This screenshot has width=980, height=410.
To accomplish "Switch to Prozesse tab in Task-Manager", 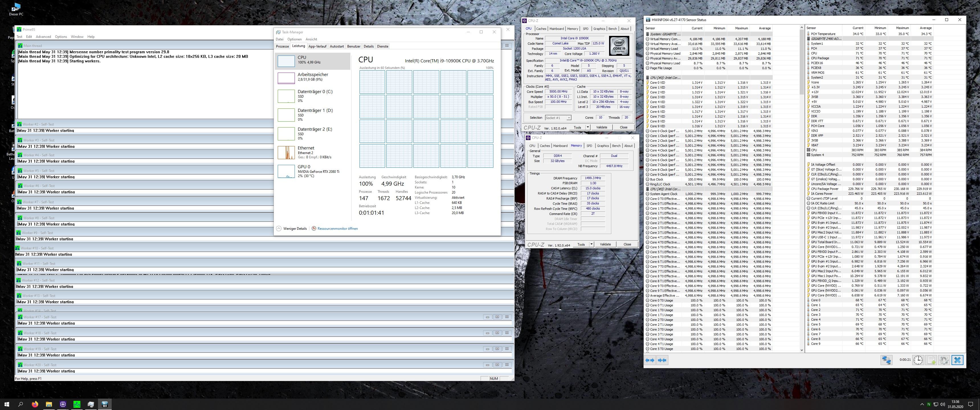I will point(282,46).
